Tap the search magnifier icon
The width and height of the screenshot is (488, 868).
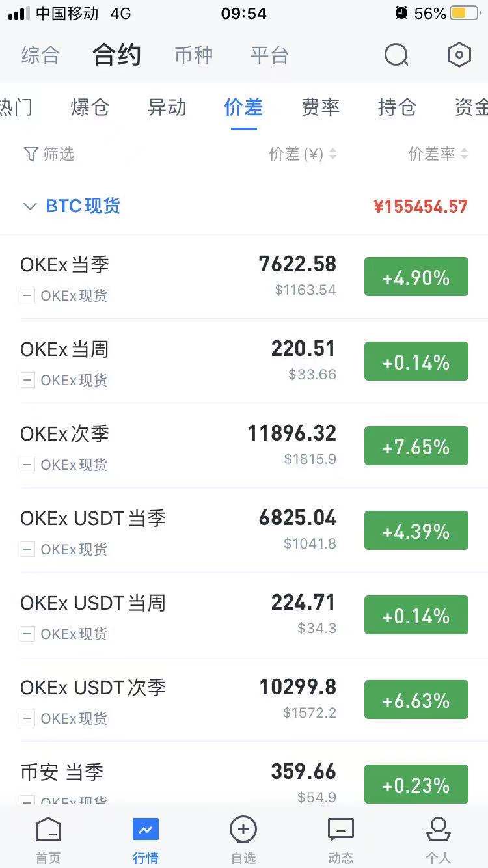coord(396,55)
